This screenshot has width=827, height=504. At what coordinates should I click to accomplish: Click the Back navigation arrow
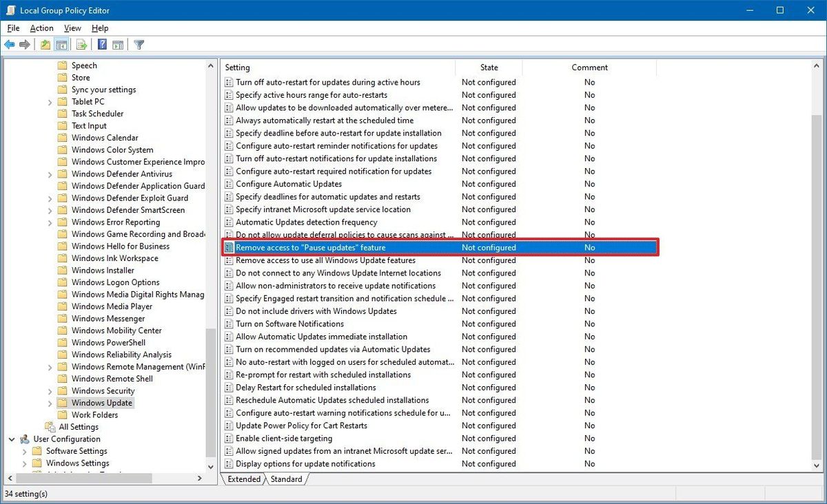tap(9, 44)
